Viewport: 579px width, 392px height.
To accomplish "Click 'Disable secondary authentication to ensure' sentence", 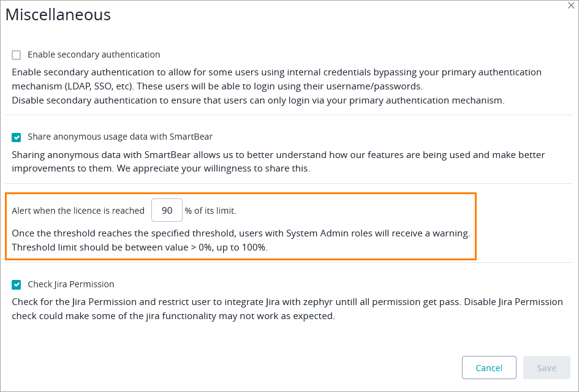I will pos(257,100).
